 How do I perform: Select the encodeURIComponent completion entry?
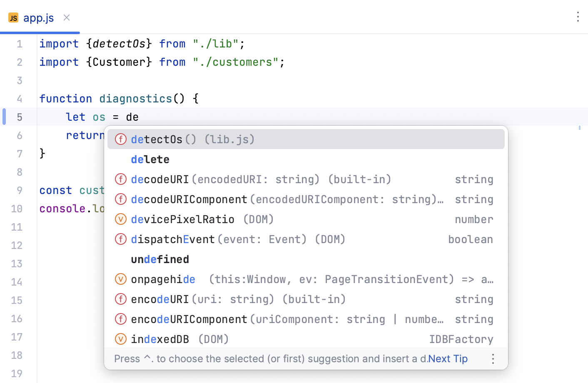click(208, 319)
